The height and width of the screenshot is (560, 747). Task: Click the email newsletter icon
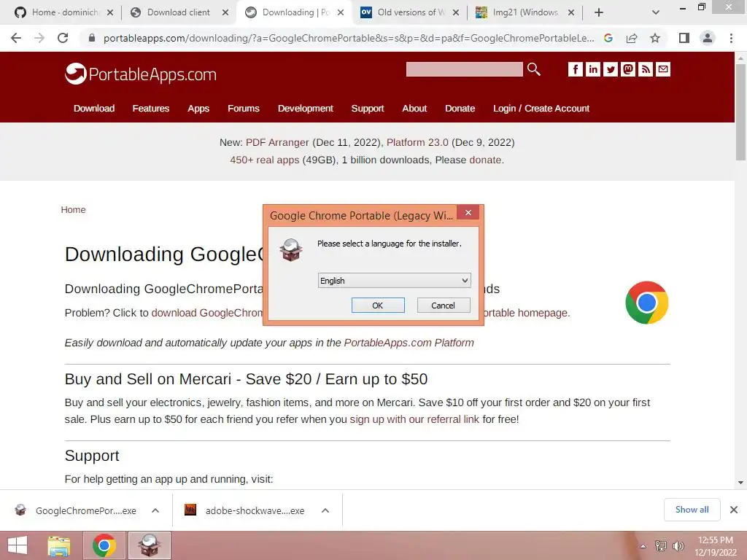[663, 69]
